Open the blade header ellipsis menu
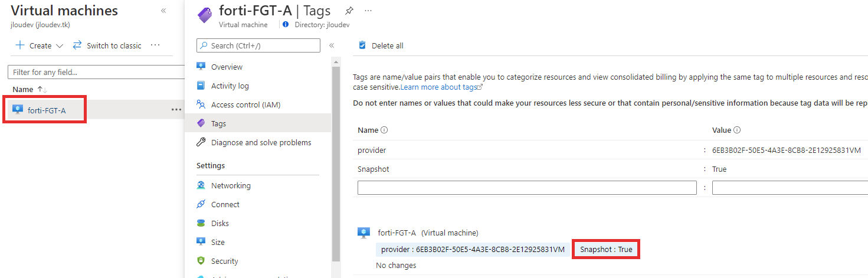The height and width of the screenshot is (278, 868). point(369,11)
